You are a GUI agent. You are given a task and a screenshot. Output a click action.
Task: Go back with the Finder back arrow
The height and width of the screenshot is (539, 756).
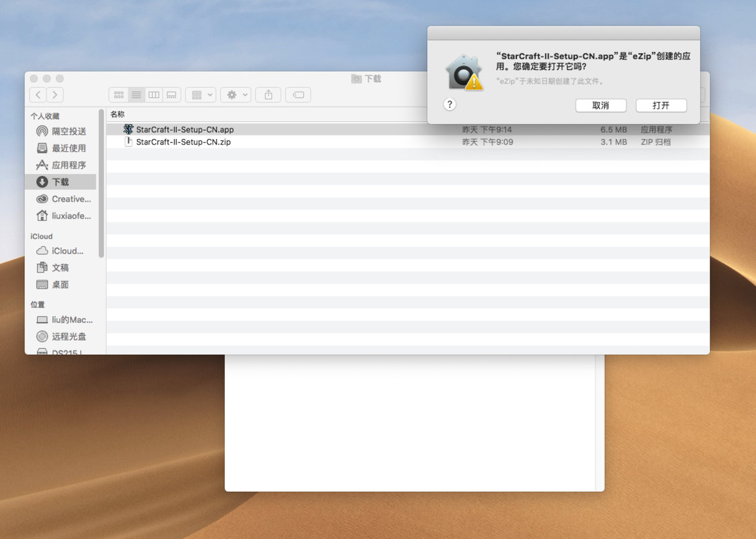tap(38, 95)
